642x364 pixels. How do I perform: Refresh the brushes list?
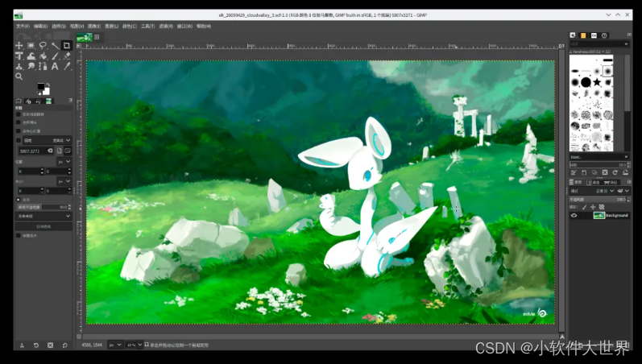615,172
